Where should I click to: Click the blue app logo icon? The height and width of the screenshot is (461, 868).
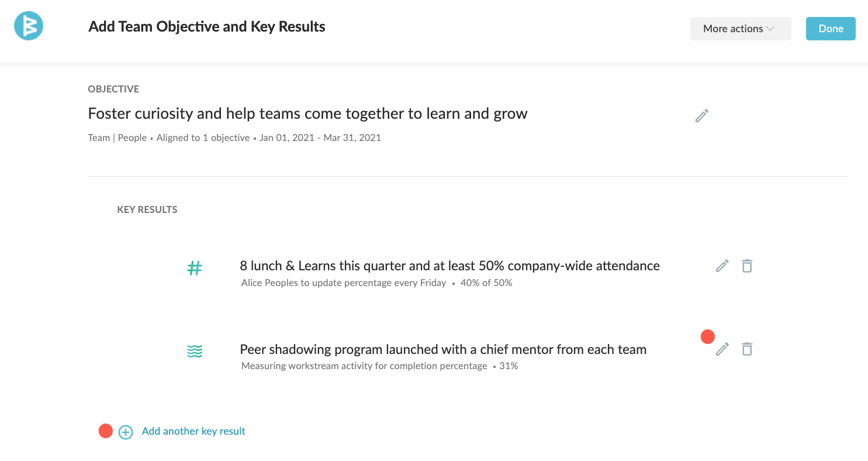point(29,26)
